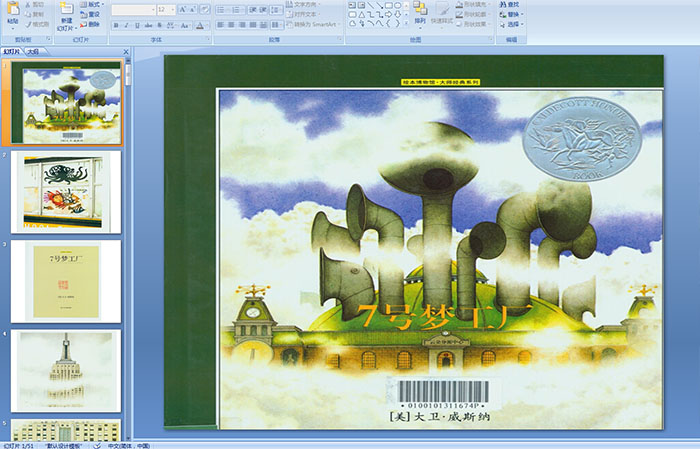Click the Numbering list icon
The width and height of the screenshot is (700, 449).
pos(238,10)
